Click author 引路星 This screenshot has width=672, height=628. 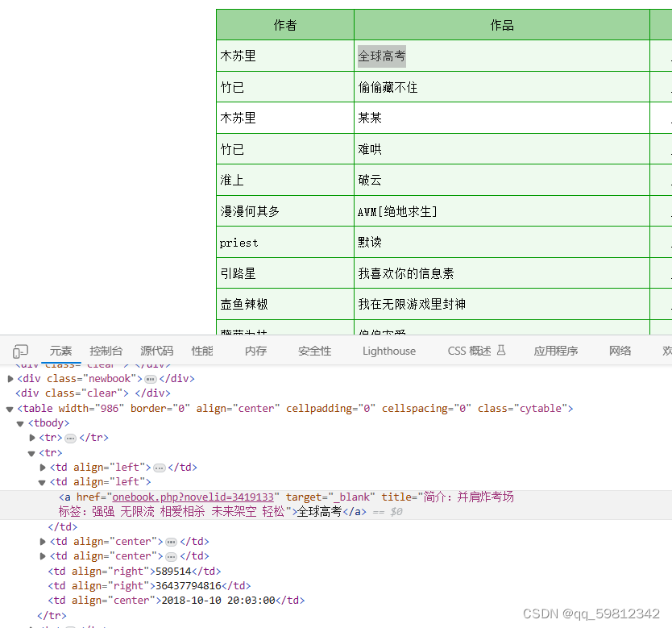238,273
